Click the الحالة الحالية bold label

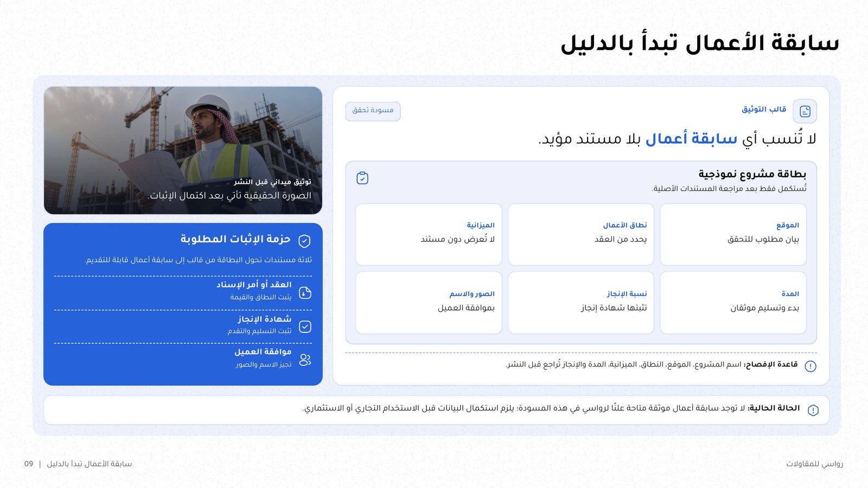[774, 408]
